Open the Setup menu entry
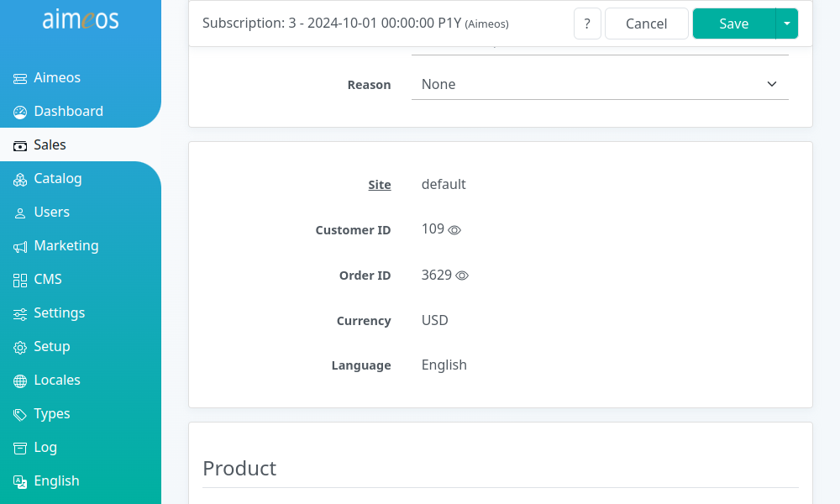 point(81,347)
